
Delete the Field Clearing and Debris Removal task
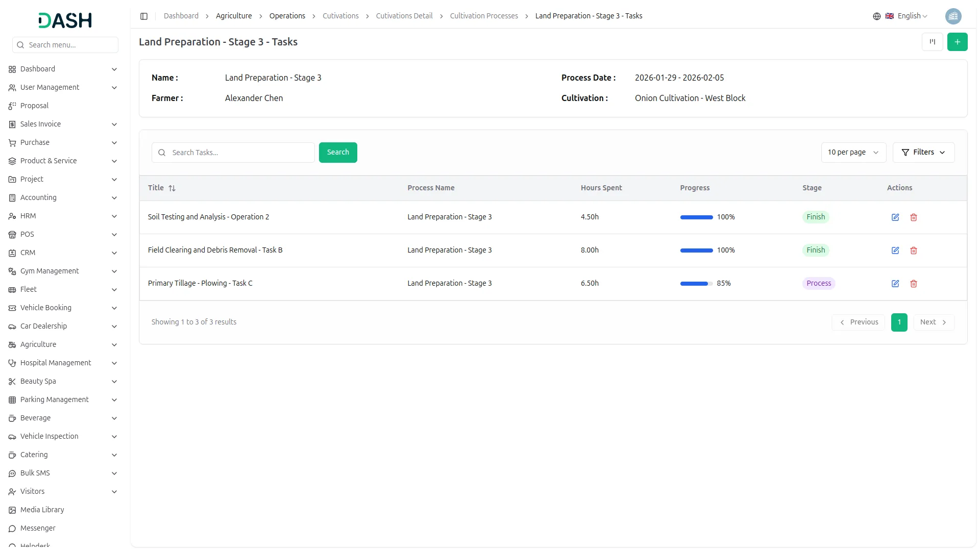pos(913,251)
